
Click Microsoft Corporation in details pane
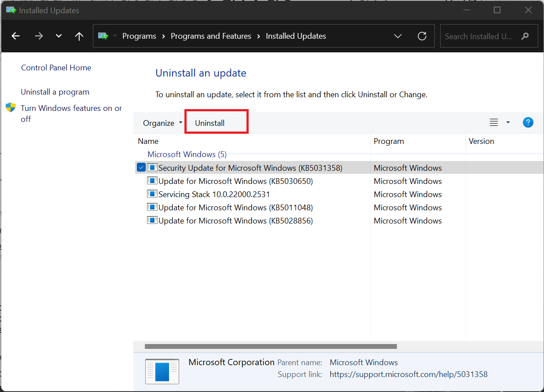click(232, 362)
